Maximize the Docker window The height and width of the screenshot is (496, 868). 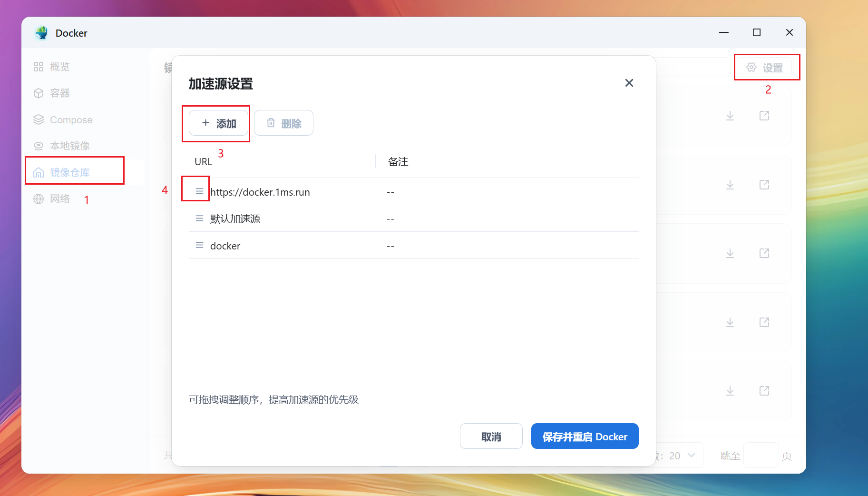(757, 32)
